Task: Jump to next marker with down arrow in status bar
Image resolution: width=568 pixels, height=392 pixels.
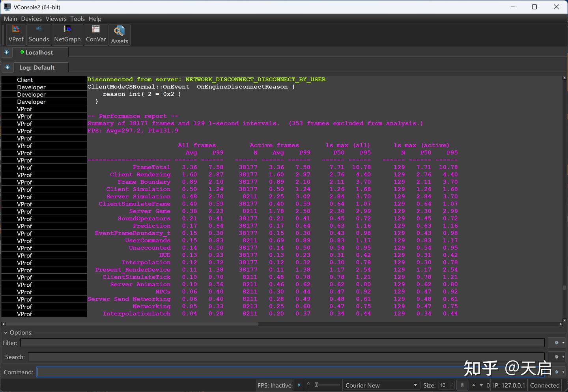Action: (x=481, y=385)
